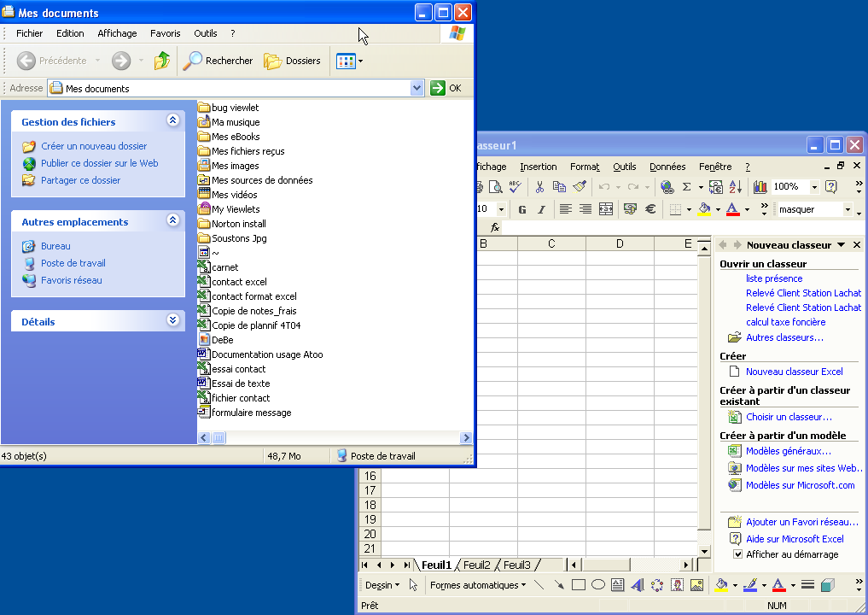Click fill color bucket in formatting toolbar
Screen dimensions: 868x615
[704, 209]
